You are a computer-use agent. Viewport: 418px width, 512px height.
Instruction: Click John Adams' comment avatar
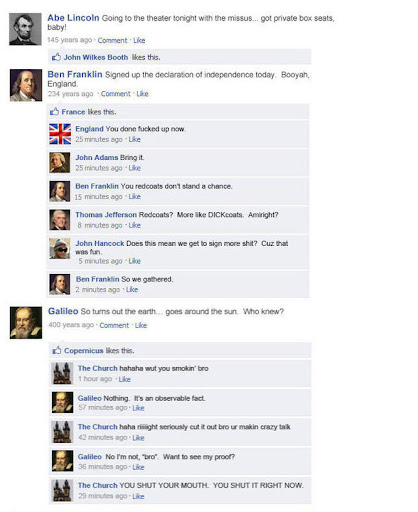tap(60, 163)
